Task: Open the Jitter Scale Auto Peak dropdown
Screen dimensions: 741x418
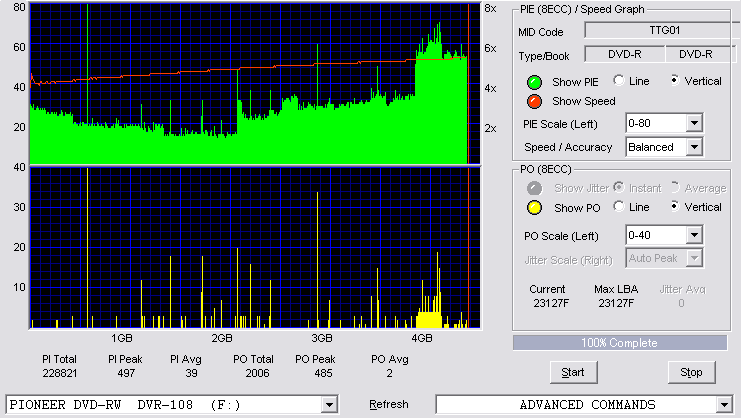Action: pos(694,258)
